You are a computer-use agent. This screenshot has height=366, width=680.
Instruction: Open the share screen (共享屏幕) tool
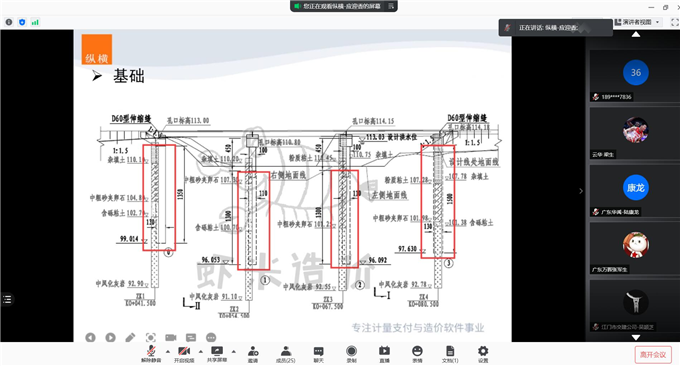click(217, 354)
